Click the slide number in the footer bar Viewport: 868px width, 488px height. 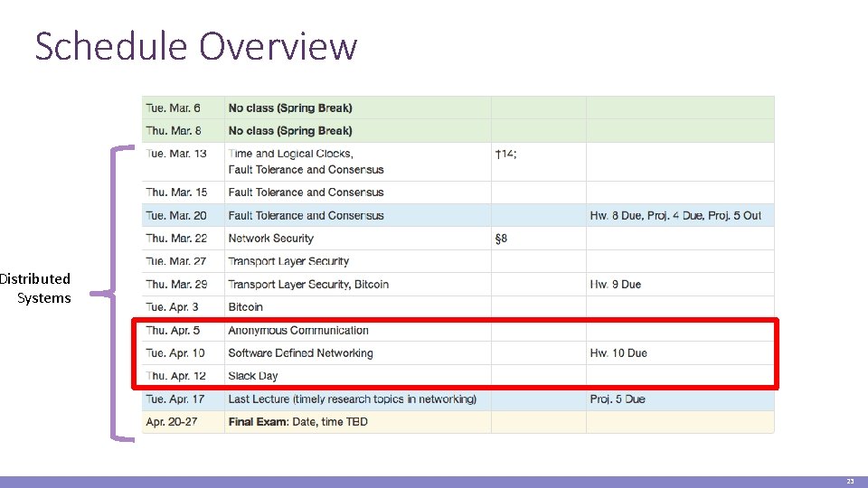point(850,482)
